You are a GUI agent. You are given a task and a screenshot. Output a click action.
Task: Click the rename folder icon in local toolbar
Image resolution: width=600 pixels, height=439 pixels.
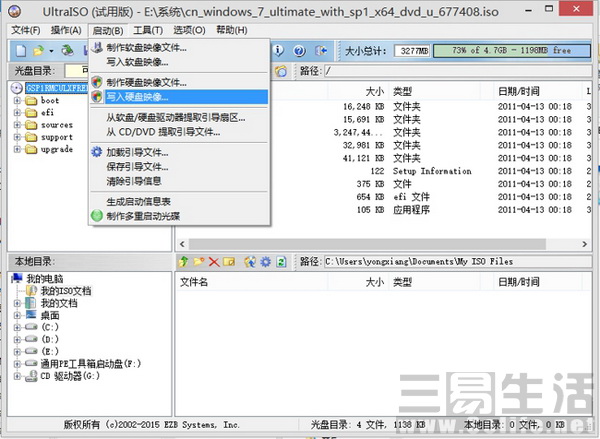229,262
